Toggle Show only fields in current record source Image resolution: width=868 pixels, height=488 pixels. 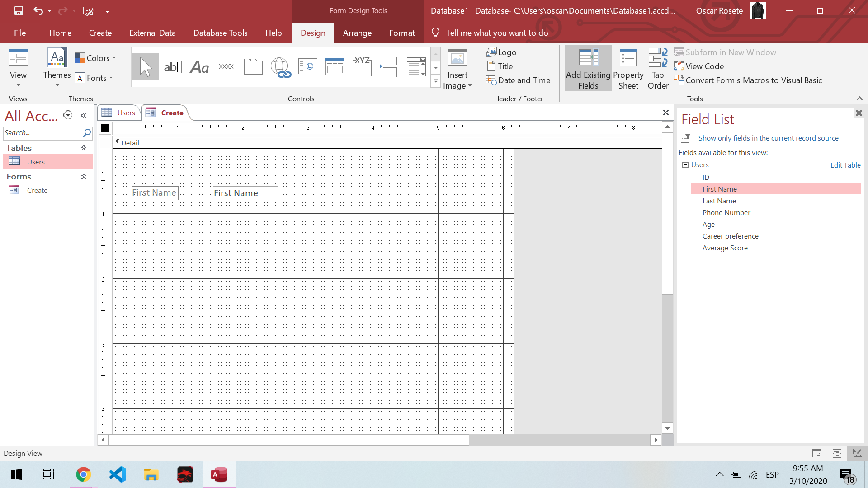point(768,138)
